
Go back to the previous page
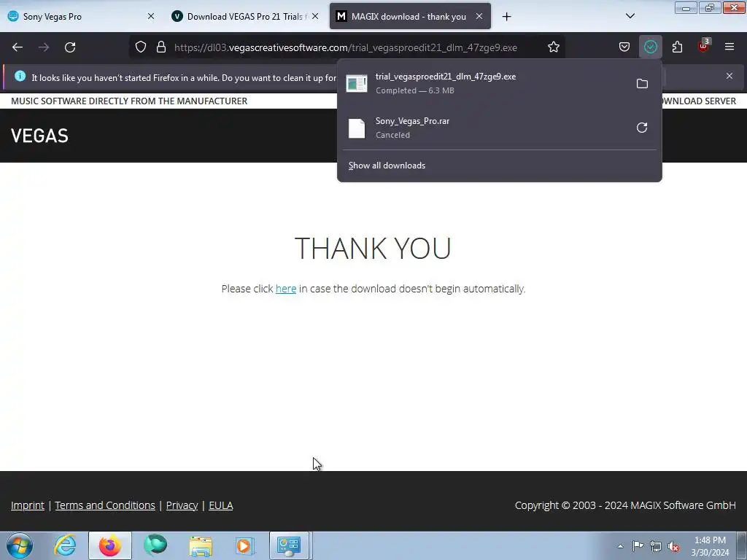tap(18, 47)
